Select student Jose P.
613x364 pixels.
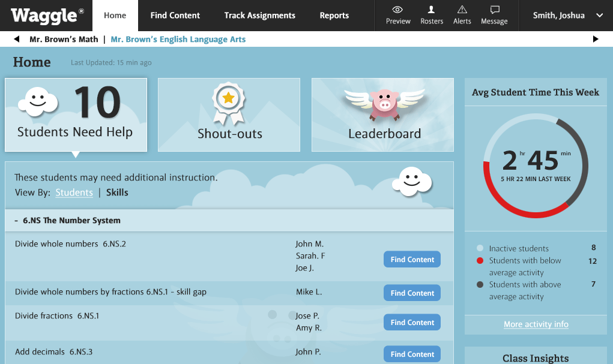tap(307, 315)
